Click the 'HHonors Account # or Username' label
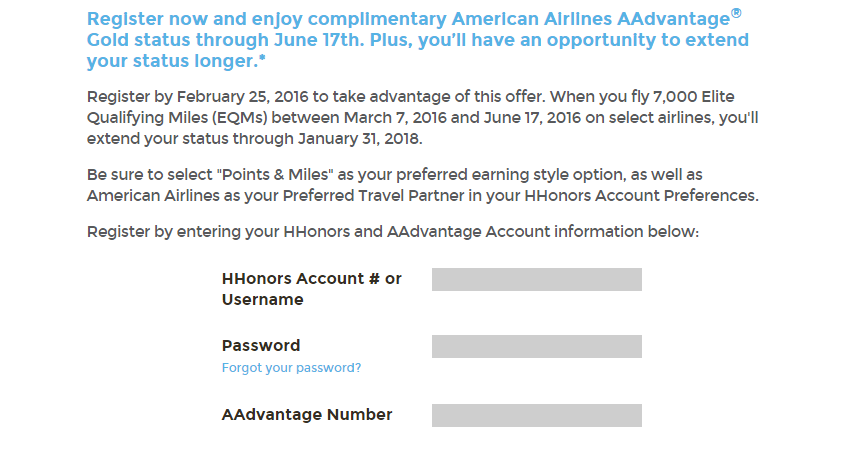850x449 pixels. [311, 288]
